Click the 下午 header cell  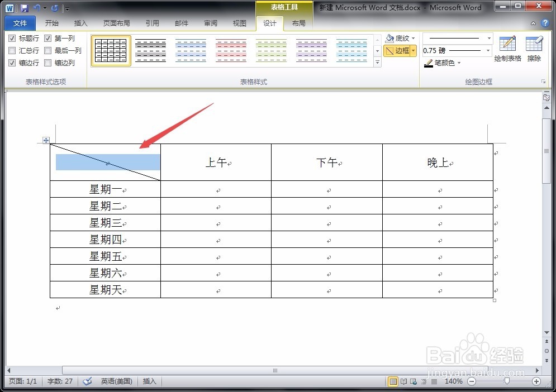pyautogui.click(x=327, y=162)
